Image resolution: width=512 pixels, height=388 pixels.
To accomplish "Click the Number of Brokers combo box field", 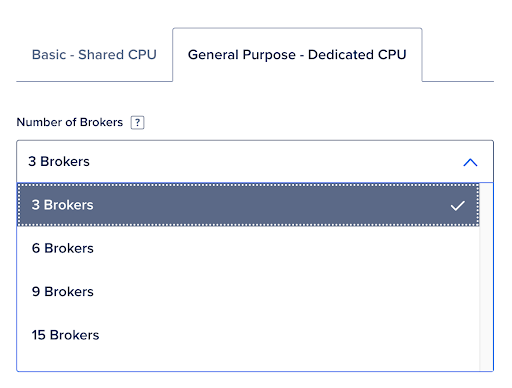I will tap(255, 162).
